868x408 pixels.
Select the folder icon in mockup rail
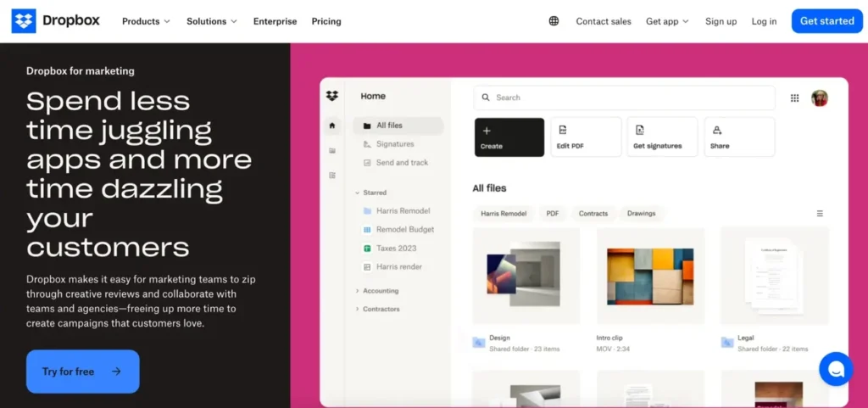click(332, 151)
